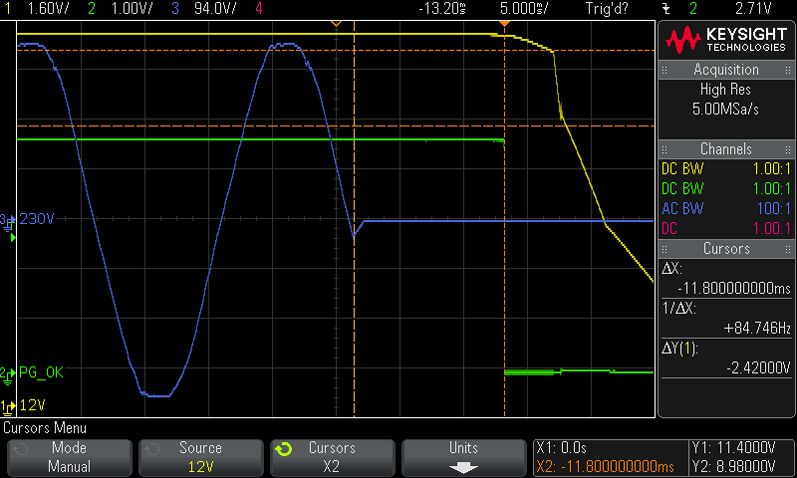Click the grip handle left of Acquisition header
797x478 pixels.
click(x=664, y=70)
